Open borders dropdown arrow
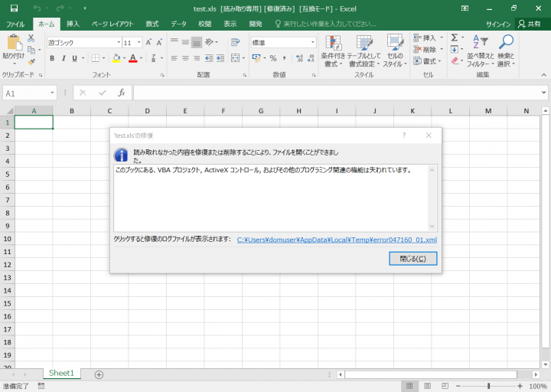The width and height of the screenshot is (551, 392). [103, 58]
